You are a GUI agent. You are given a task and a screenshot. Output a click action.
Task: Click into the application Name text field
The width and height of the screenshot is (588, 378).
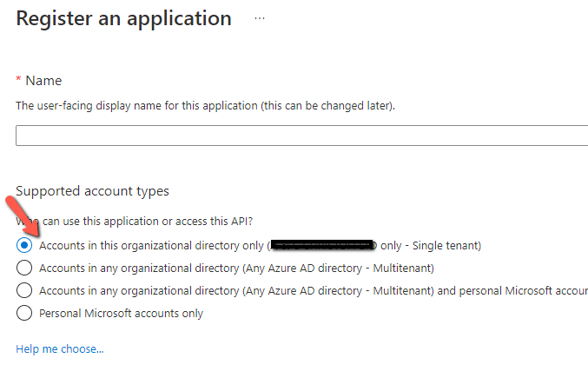pos(301,136)
